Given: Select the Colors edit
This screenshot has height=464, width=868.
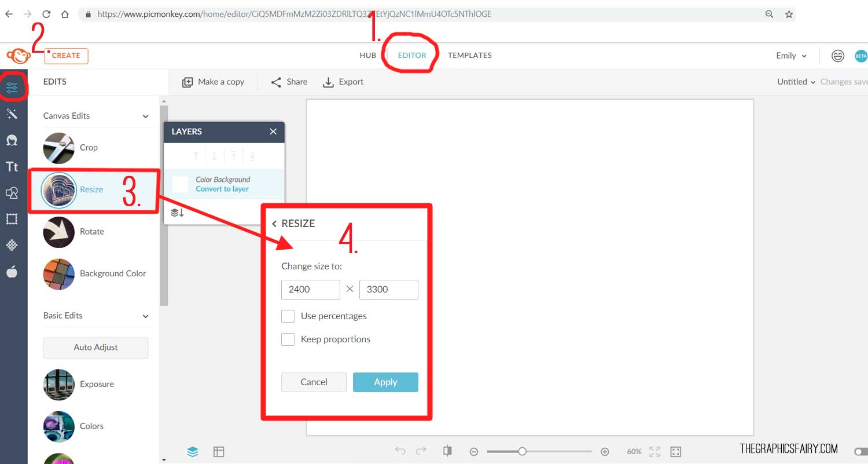Looking at the screenshot, I should (73, 426).
